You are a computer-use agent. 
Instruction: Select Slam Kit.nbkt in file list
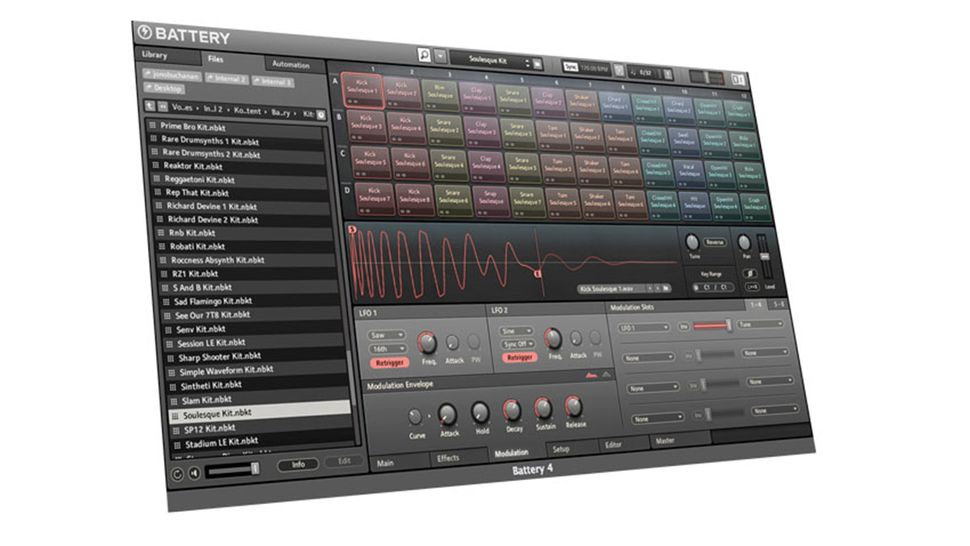coord(259,399)
